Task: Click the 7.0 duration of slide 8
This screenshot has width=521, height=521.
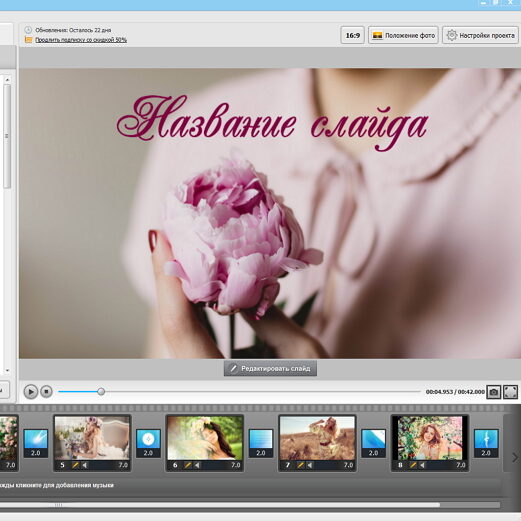Action: click(x=461, y=465)
